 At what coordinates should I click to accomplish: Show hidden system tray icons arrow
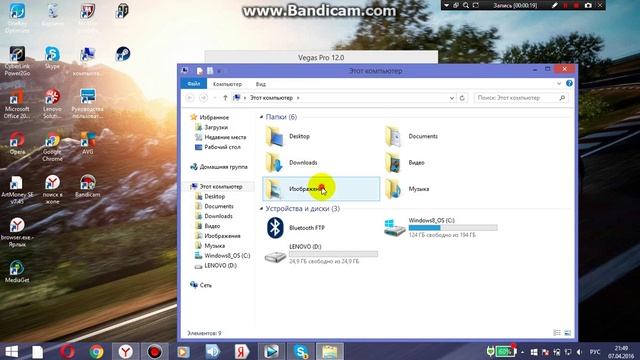pos(522,352)
